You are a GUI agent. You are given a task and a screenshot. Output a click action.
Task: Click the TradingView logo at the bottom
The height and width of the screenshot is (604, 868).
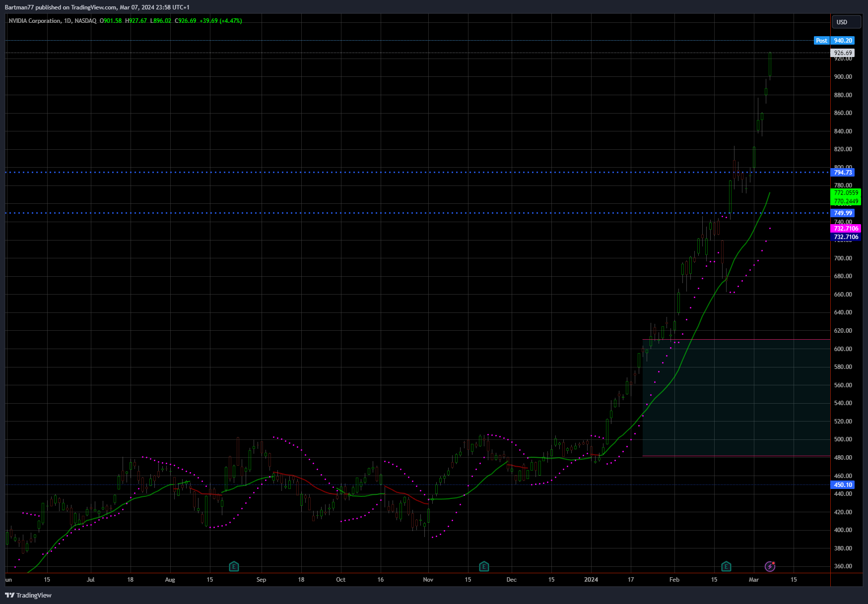(x=28, y=595)
